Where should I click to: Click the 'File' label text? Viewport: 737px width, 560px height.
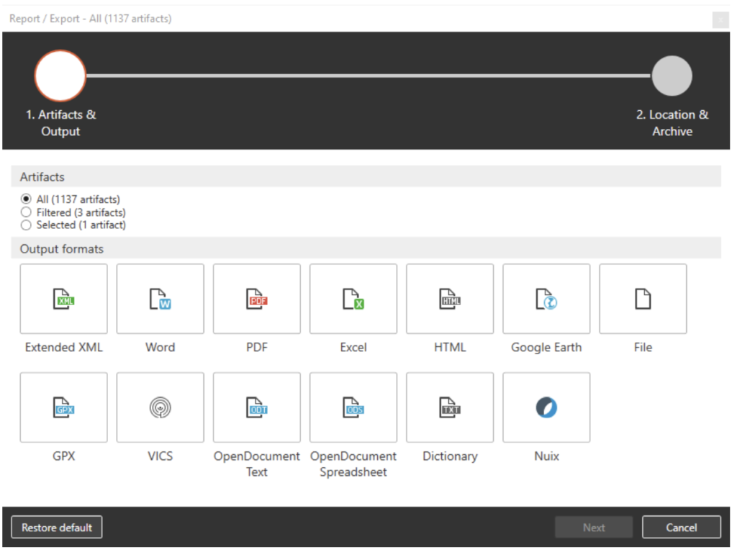643,347
